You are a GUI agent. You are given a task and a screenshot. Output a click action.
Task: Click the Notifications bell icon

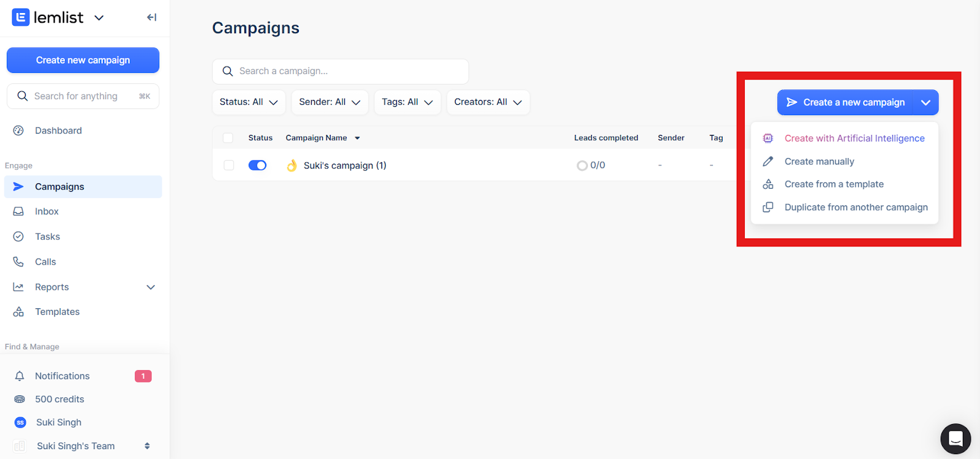20,376
